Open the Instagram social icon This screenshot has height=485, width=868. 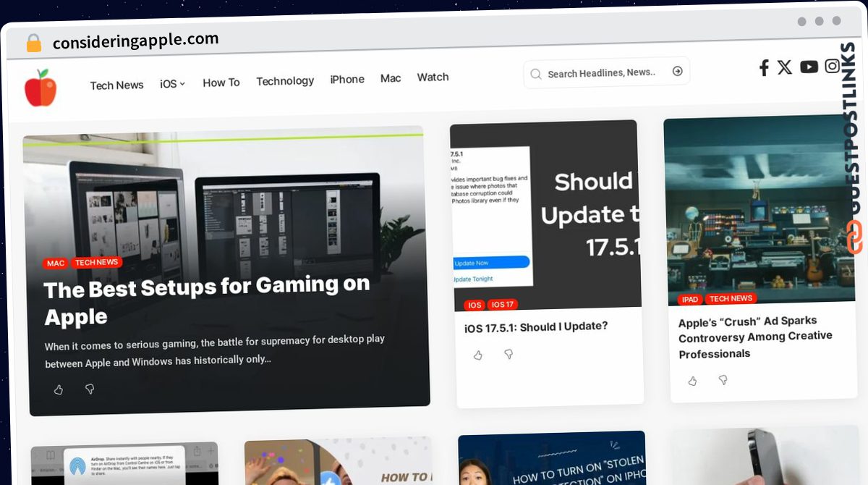pos(833,66)
